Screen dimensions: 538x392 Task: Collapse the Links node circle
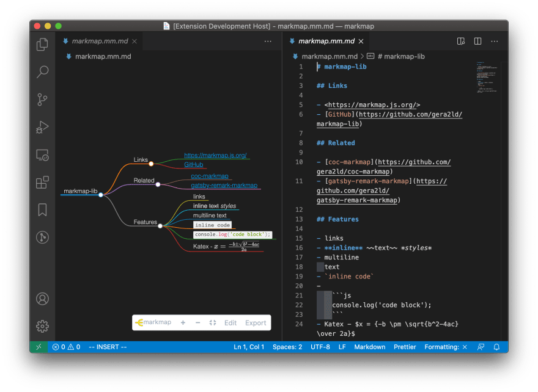coord(151,164)
